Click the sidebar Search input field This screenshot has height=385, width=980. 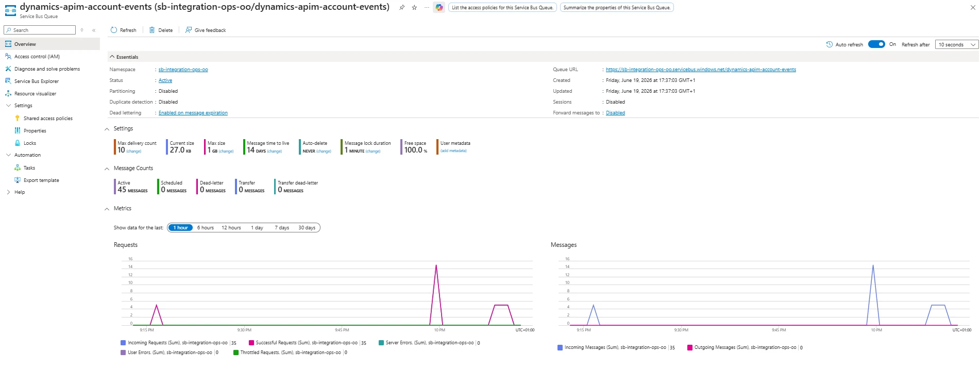click(40, 30)
